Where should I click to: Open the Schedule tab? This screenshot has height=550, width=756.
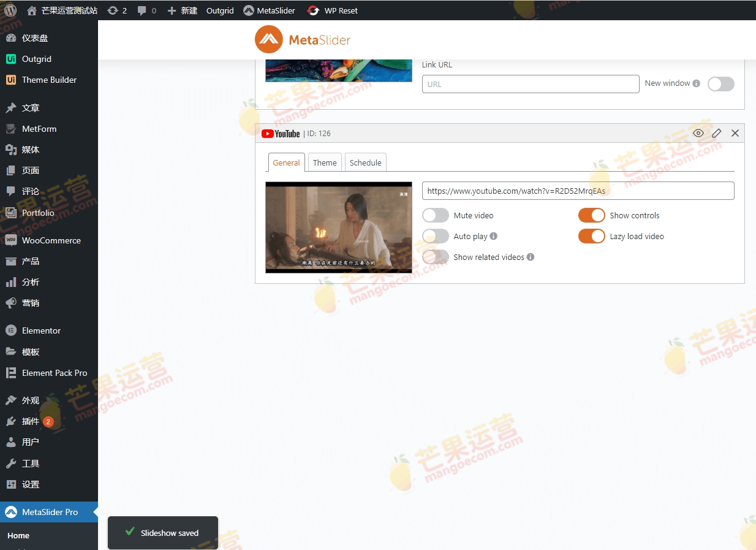tap(365, 162)
